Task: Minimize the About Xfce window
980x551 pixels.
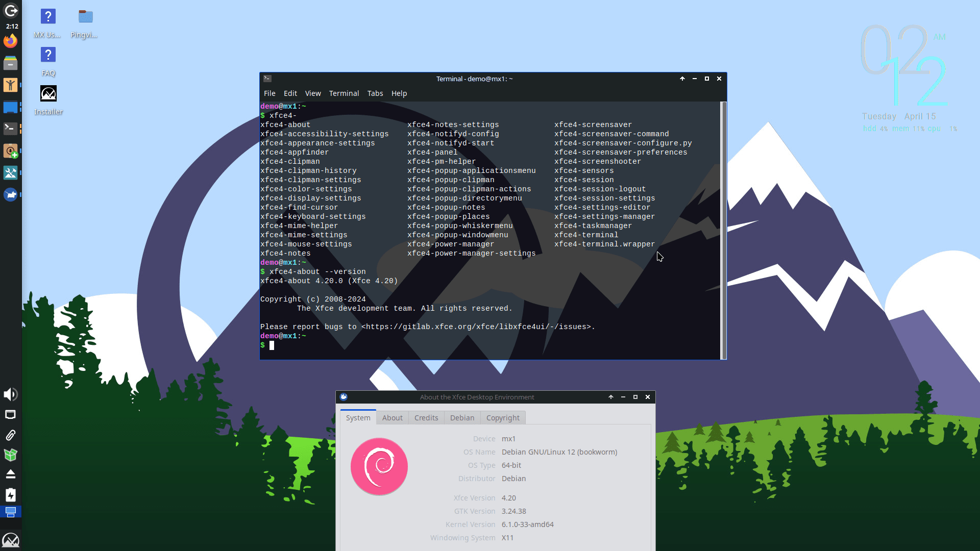Action: 623,397
